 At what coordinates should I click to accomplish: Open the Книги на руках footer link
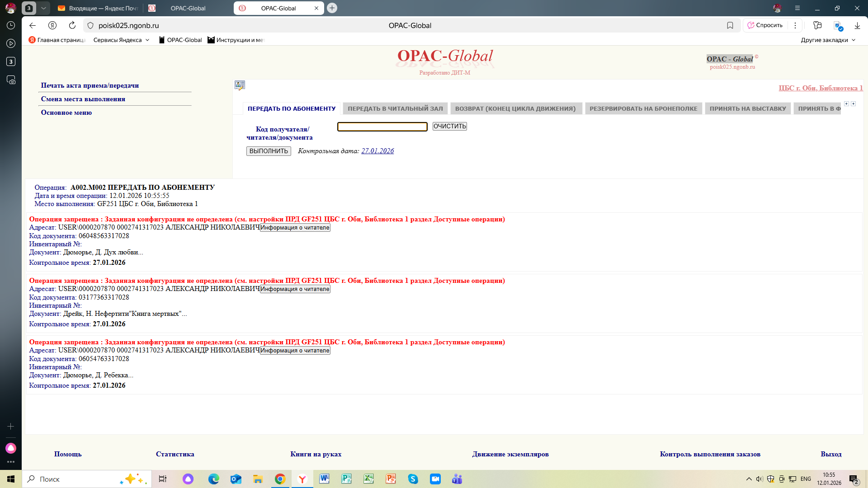coord(316,454)
